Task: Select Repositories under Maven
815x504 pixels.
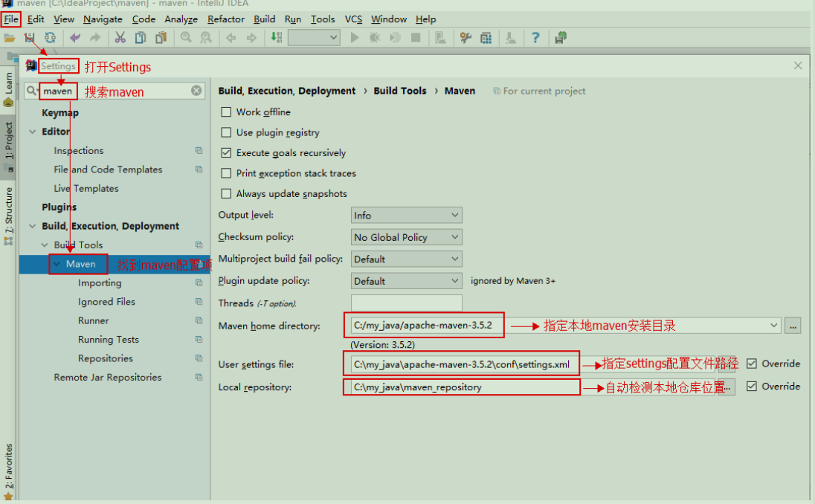Action: [106, 358]
